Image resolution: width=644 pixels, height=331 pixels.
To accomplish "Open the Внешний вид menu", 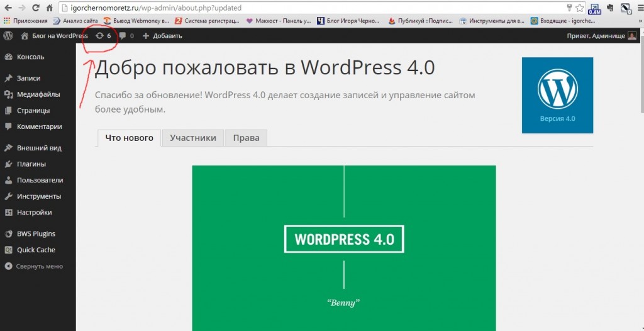I will click(x=38, y=148).
